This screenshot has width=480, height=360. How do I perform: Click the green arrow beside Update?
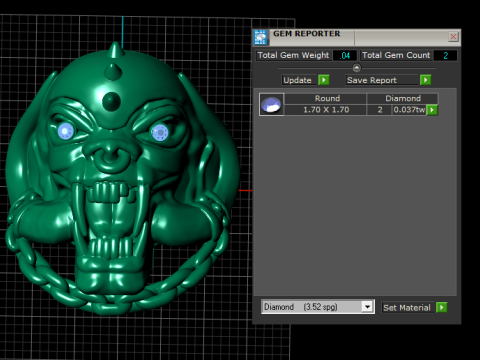coord(324,80)
